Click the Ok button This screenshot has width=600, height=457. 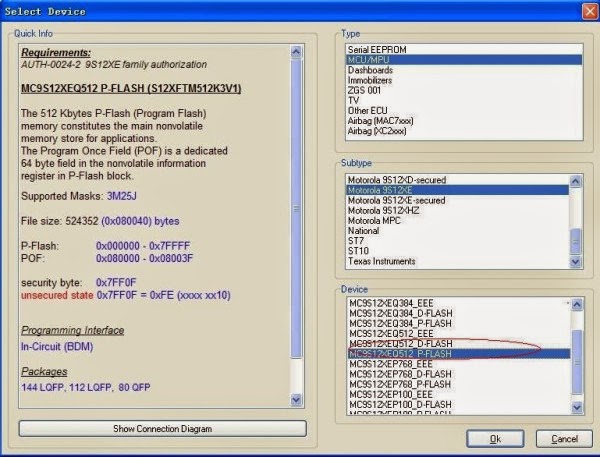(495, 439)
